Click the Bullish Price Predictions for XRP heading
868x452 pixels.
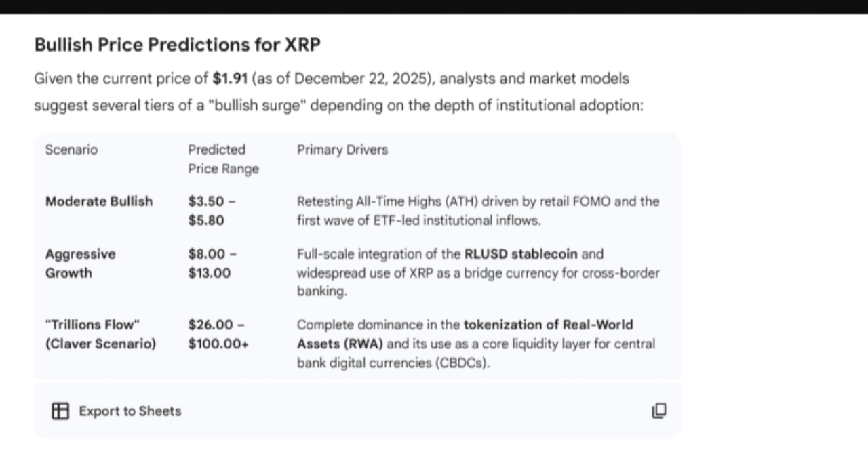tap(177, 45)
